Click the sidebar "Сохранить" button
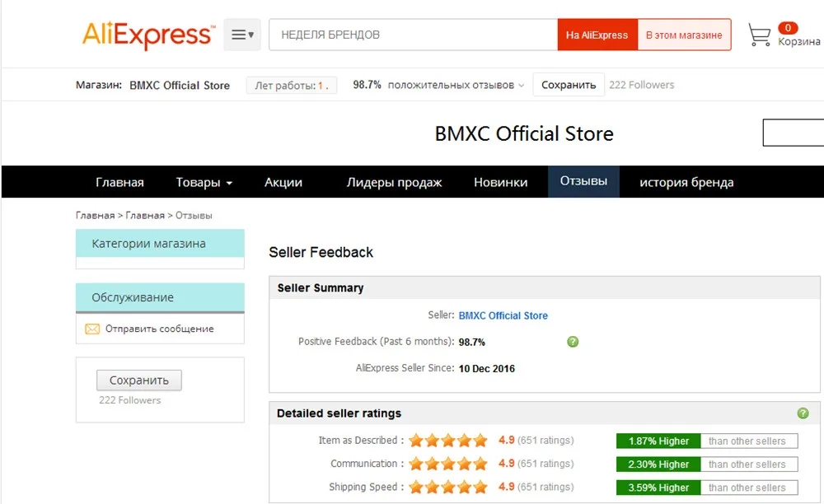The height and width of the screenshot is (504, 824). (x=139, y=380)
